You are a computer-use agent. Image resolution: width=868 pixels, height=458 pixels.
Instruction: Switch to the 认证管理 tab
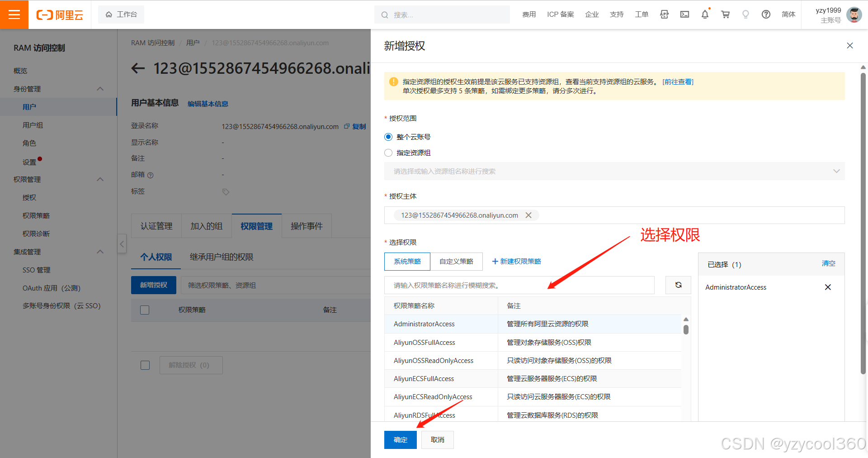point(156,226)
